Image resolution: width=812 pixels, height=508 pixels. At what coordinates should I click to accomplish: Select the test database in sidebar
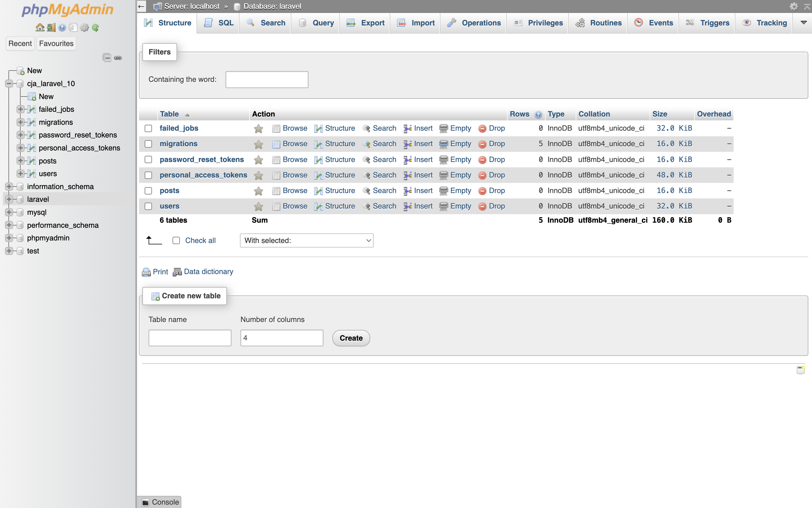(x=33, y=251)
